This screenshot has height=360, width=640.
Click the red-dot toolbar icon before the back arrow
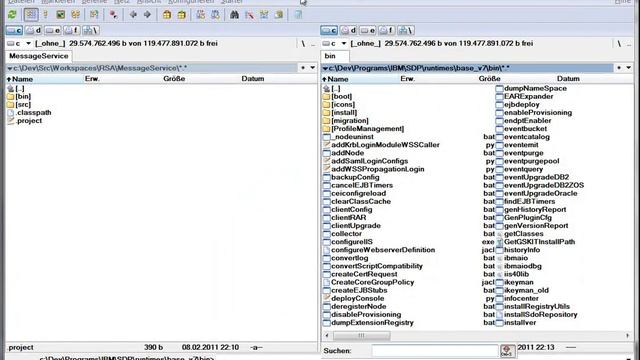click(x=113, y=15)
